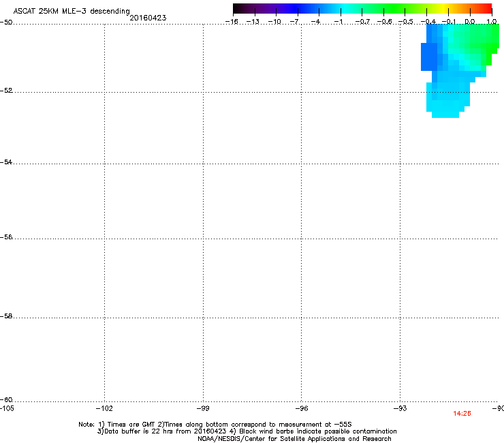Screen dimensions: 504x443
Task: Pick the yellow section of the color bar
Action: pyautogui.click(x=443, y=8)
